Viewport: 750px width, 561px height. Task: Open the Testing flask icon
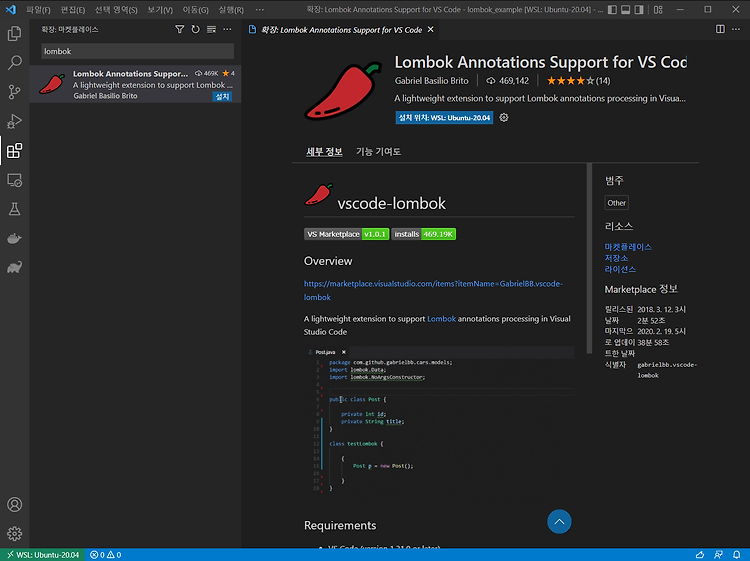[14, 209]
